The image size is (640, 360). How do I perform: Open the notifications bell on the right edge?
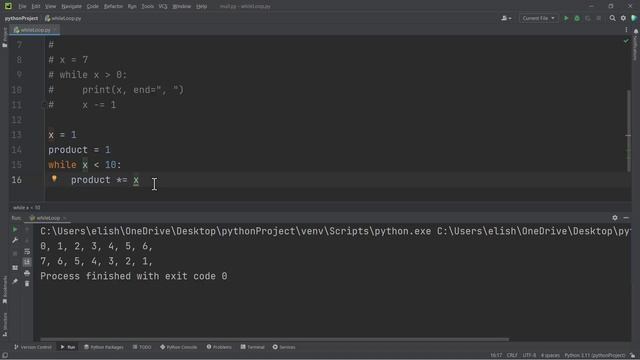(636, 31)
